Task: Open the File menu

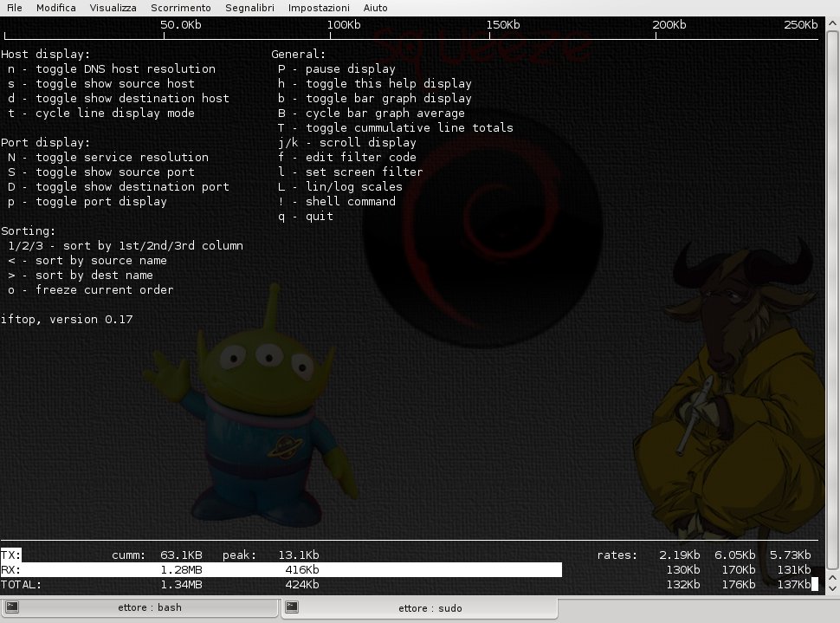Action: click(x=15, y=8)
